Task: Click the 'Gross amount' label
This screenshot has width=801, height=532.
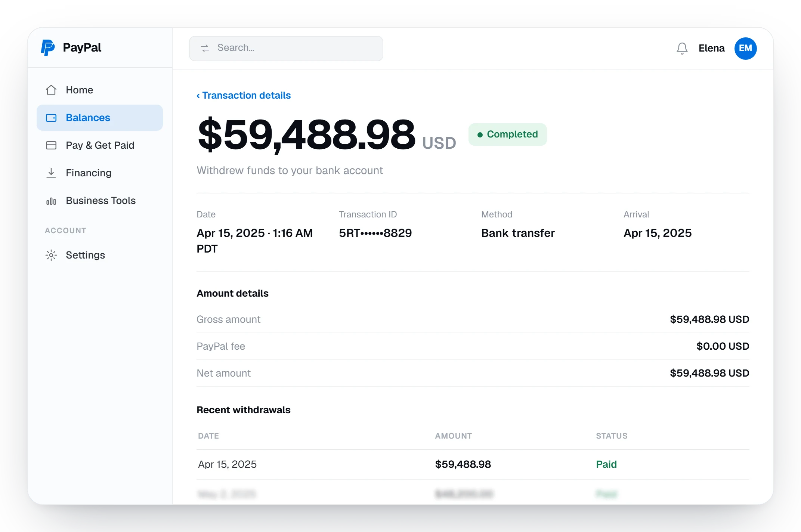Action: [x=228, y=319]
